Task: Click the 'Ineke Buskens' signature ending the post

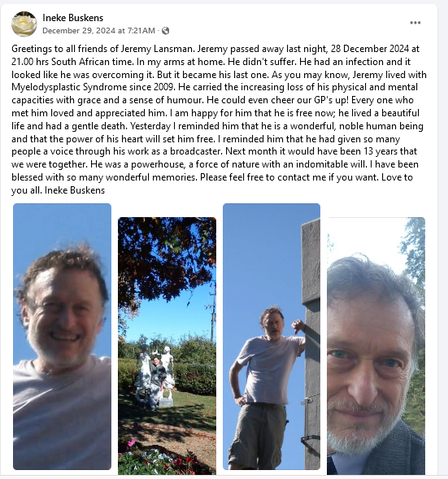Action: (x=75, y=190)
